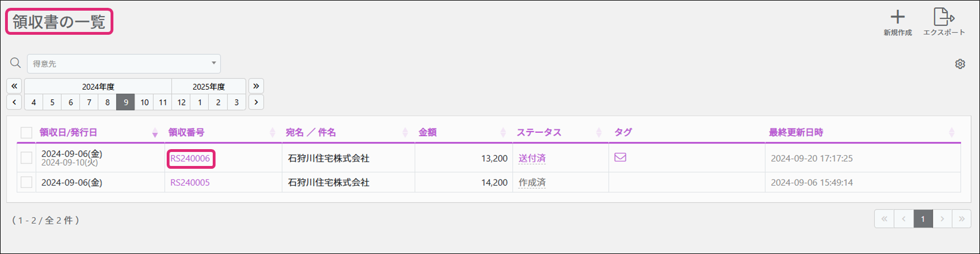Click the 新規作成 plus icon
Image resolution: width=980 pixels, height=254 pixels.
(x=897, y=17)
